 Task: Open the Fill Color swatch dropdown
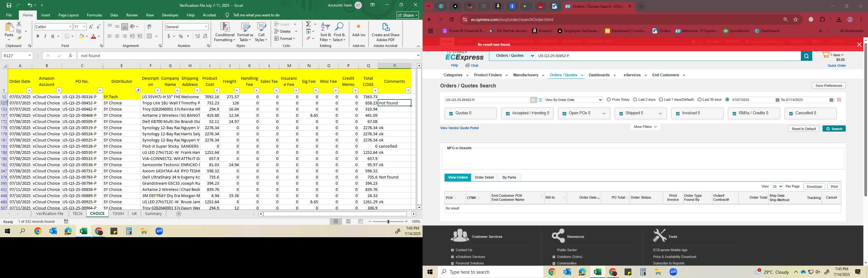(x=87, y=36)
